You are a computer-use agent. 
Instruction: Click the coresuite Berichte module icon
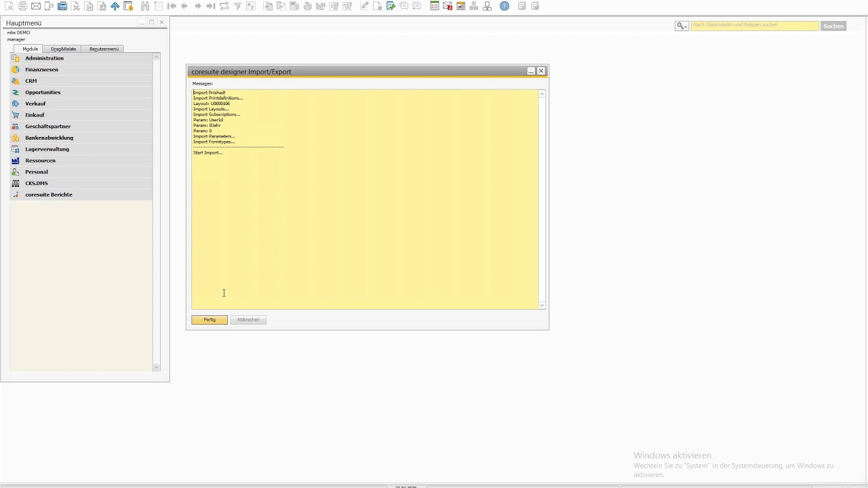16,195
